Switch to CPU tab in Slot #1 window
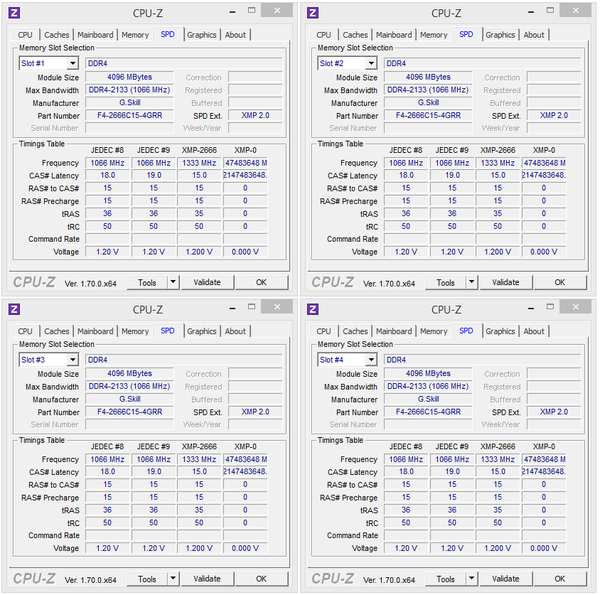The height and width of the screenshot is (595, 600). tap(25, 35)
